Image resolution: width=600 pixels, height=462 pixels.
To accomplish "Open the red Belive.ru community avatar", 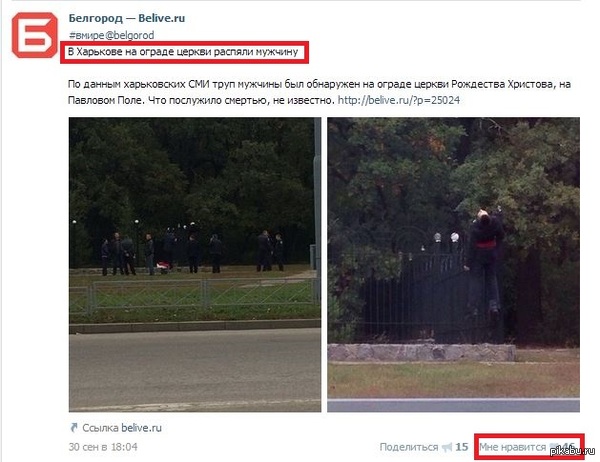I will click(34, 35).
